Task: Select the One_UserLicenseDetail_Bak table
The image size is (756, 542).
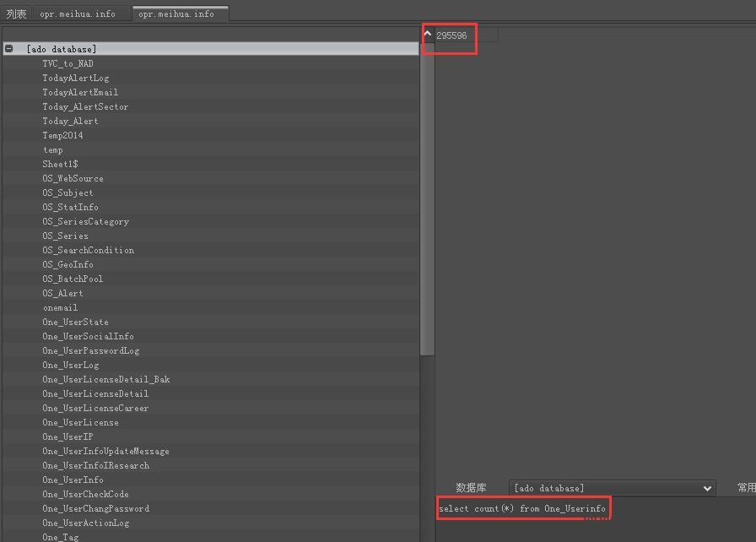Action: (106, 380)
